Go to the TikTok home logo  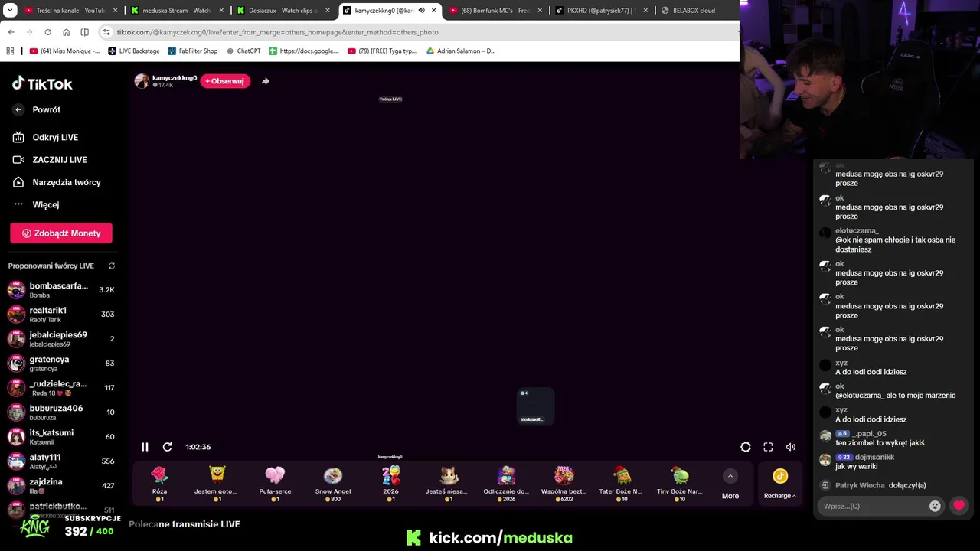pos(42,83)
